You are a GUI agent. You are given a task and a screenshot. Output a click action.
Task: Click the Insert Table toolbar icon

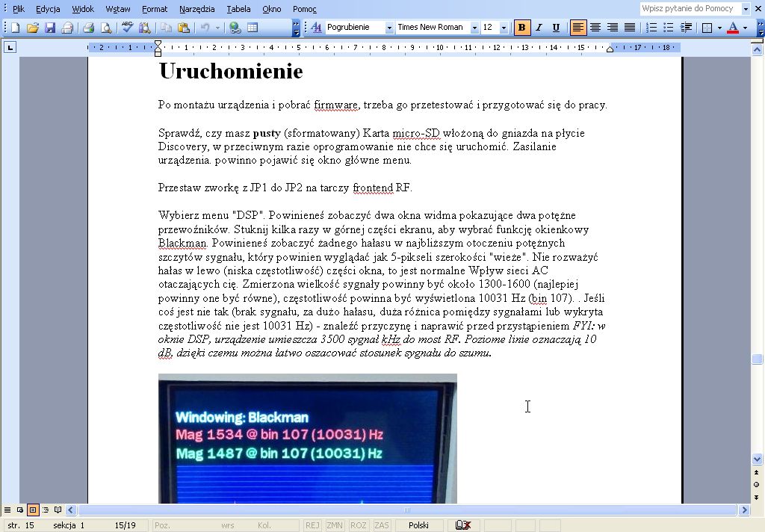253,28
